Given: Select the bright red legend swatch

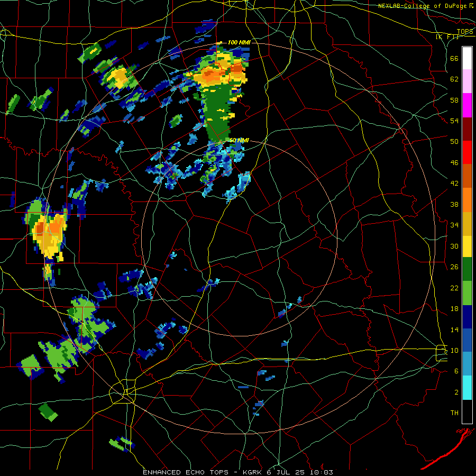Looking at the screenshot, I should click(x=467, y=152).
